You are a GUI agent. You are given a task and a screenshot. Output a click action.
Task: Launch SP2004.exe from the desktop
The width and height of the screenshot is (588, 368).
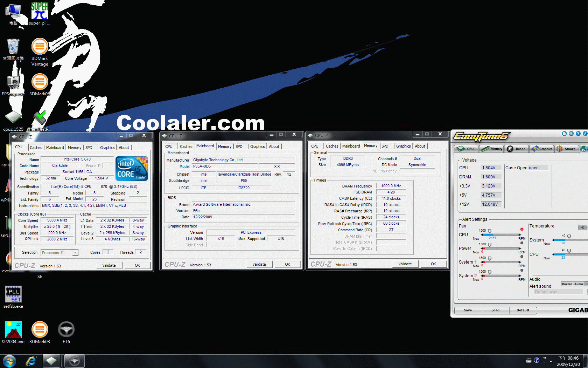coord(13,332)
